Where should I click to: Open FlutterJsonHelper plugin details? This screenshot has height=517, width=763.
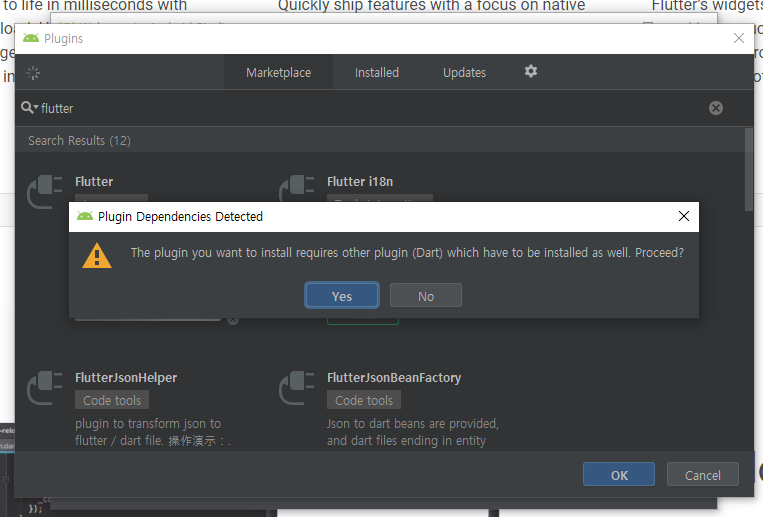point(126,378)
